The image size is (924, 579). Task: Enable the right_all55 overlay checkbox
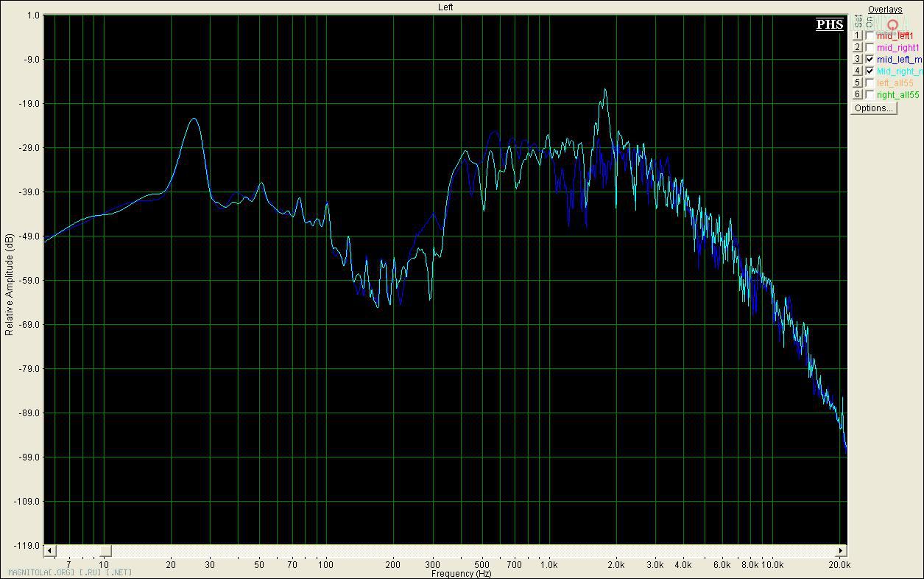(x=870, y=94)
